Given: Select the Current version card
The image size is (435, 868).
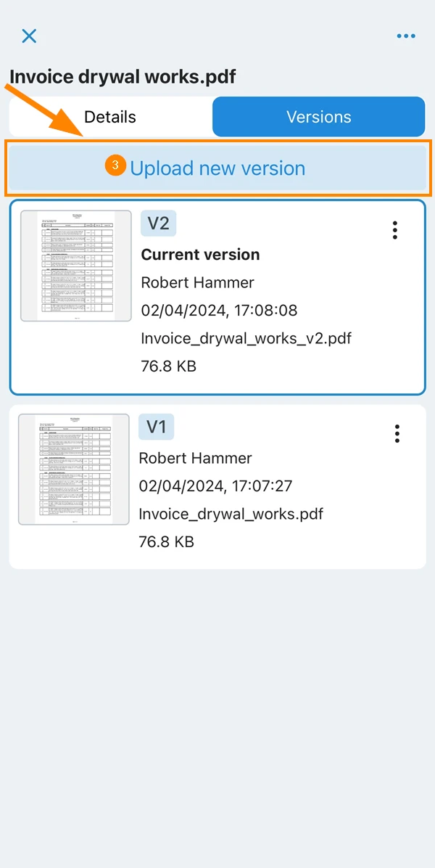Looking at the screenshot, I should tap(217, 298).
